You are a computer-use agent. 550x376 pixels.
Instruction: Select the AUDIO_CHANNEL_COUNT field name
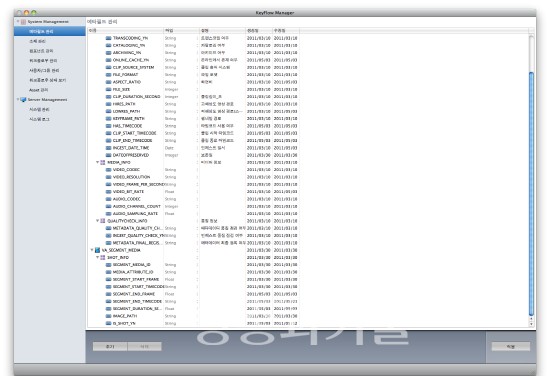137,206
